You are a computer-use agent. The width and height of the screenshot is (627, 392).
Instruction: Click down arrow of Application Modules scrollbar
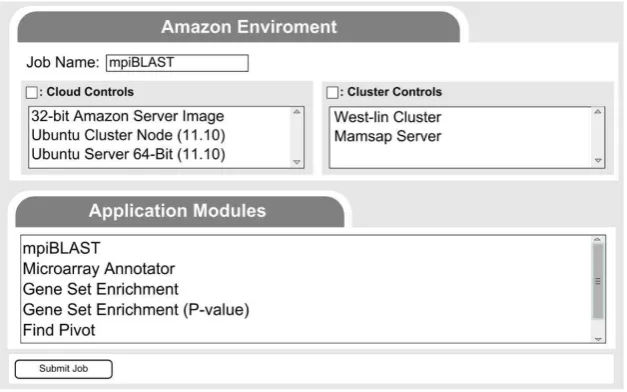coord(598,340)
